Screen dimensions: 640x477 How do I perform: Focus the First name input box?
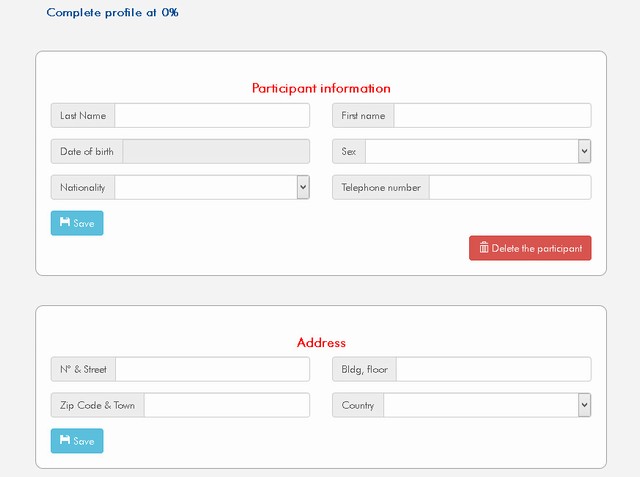492,116
